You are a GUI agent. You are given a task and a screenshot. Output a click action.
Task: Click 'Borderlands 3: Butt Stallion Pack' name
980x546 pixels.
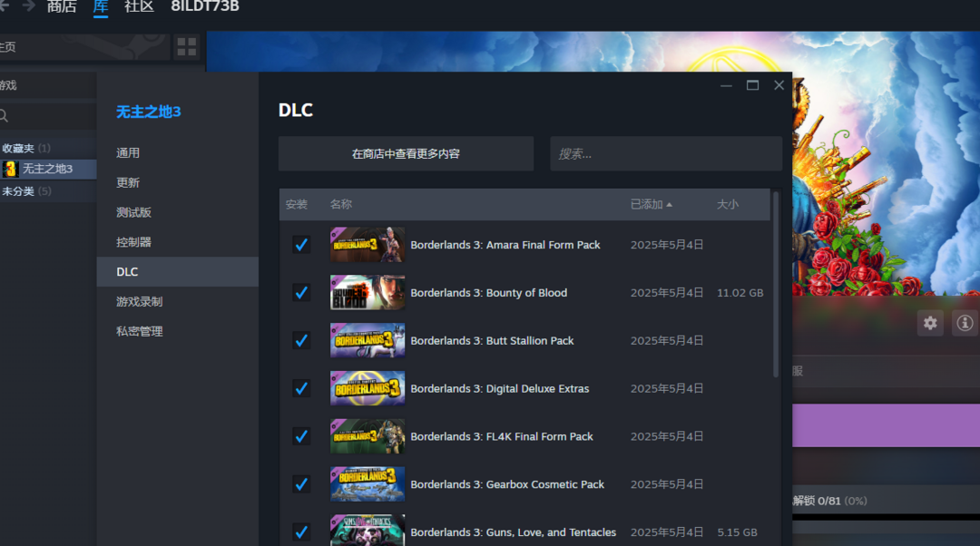(x=492, y=340)
